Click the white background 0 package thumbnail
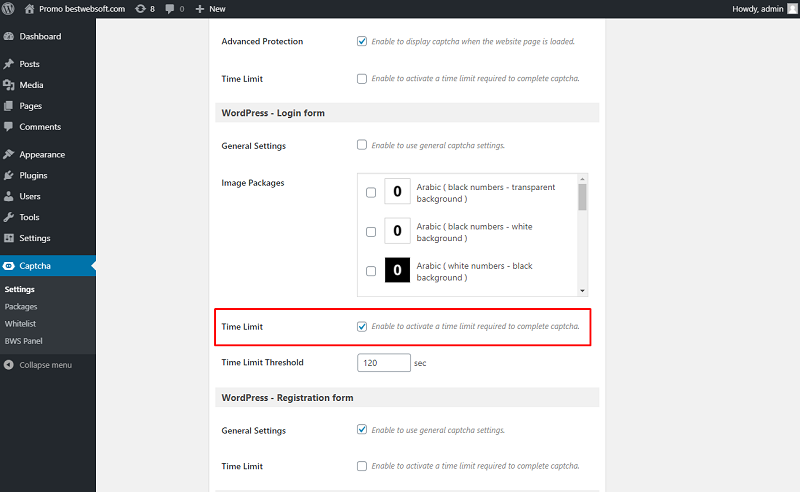Image resolution: width=800 pixels, height=492 pixels. click(x=397, y=231)
